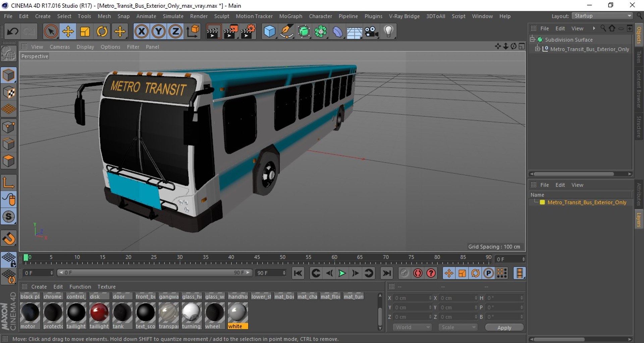The image size is (644, 343).
Task: Select the taillight red material swatch
Action: (99, 312)
